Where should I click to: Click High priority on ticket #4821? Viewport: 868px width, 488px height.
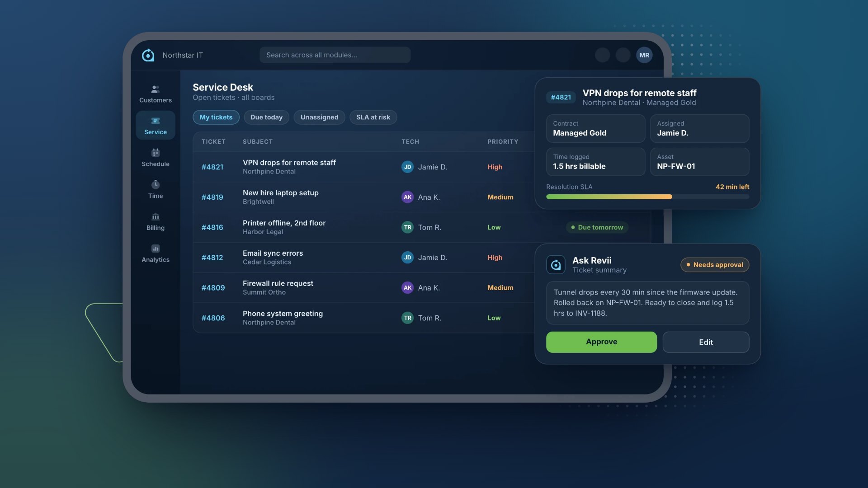pos(495,167)
